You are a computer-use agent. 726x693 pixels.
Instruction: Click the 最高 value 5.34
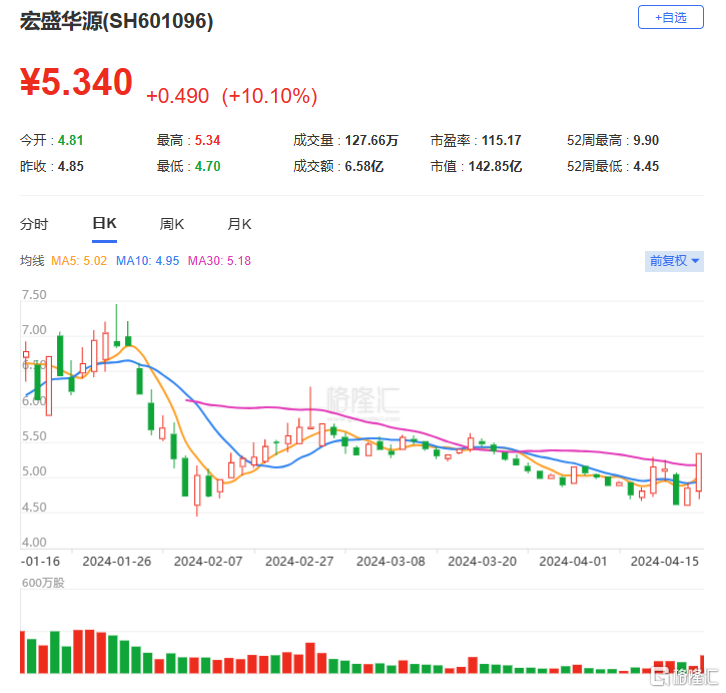207,140
